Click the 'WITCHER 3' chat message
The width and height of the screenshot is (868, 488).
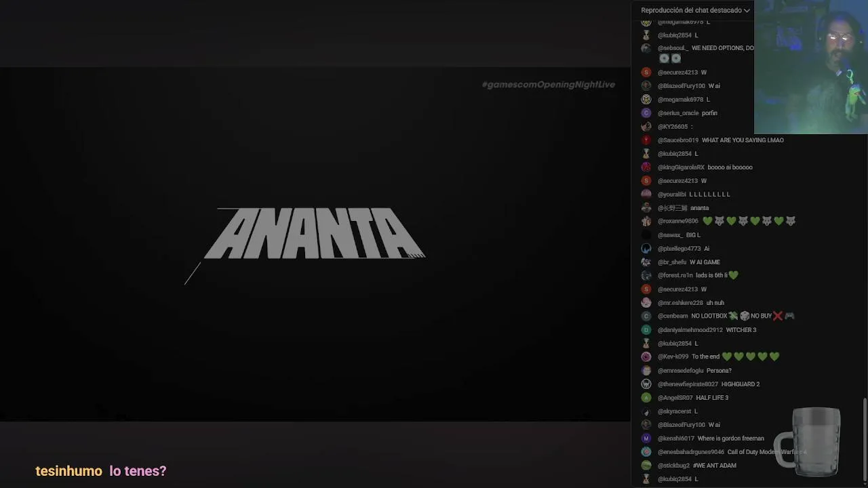(x=741, y=330)
